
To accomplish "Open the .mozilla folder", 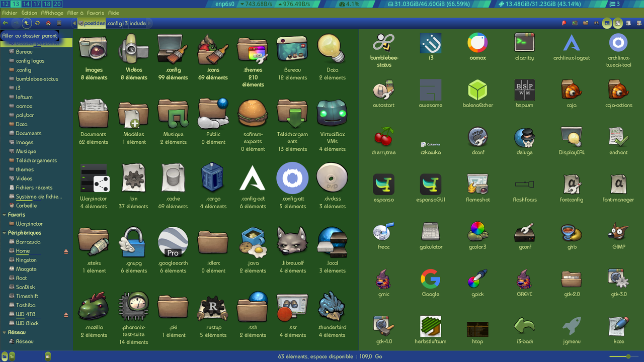I will (x=94, y=315).
